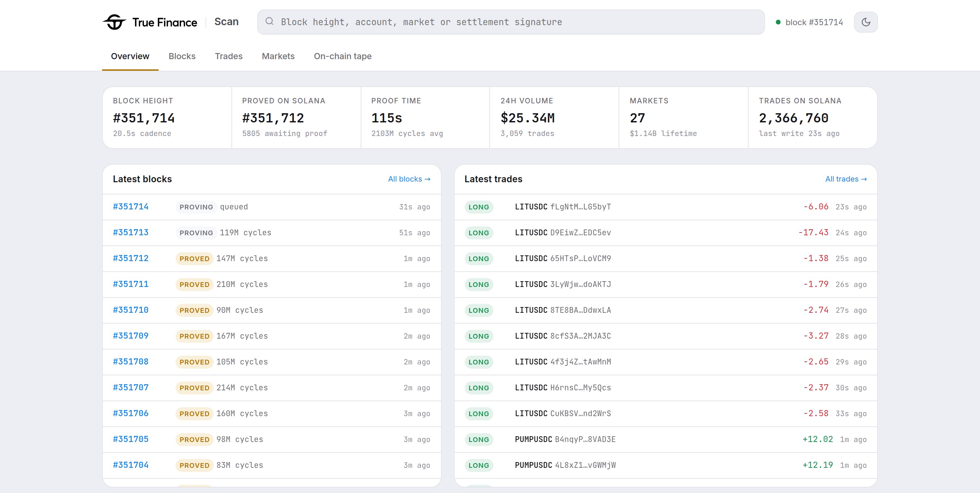The image size is (980, 493).
Task: Focus the block height search field
Action: (510, 22)
